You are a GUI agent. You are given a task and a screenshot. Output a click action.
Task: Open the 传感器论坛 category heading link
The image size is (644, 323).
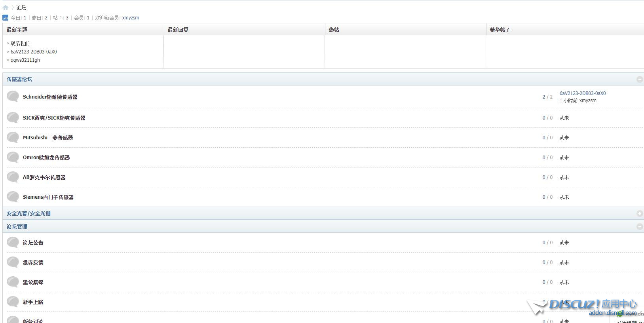click(x=19, y=79)
